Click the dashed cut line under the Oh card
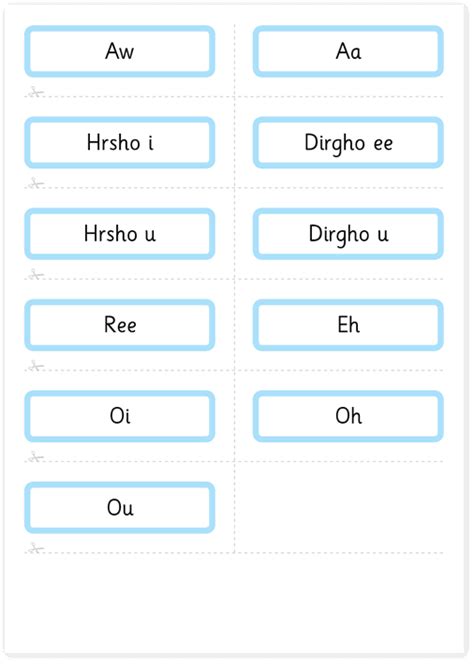 339,462
